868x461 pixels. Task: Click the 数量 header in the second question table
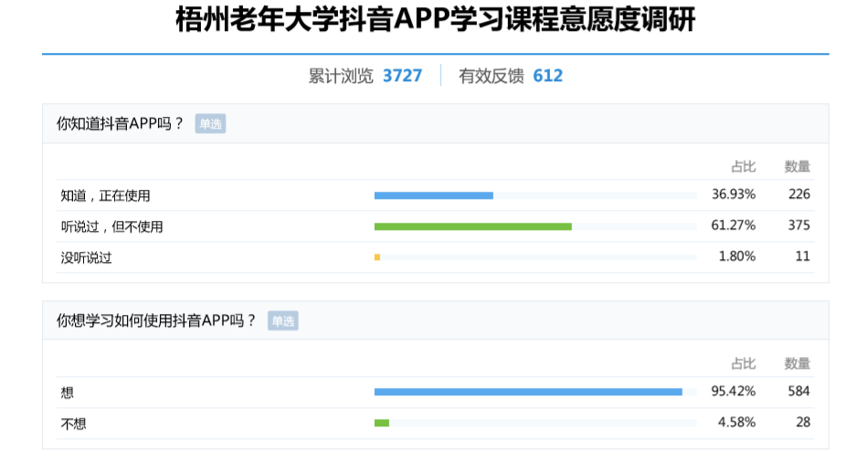798,363
